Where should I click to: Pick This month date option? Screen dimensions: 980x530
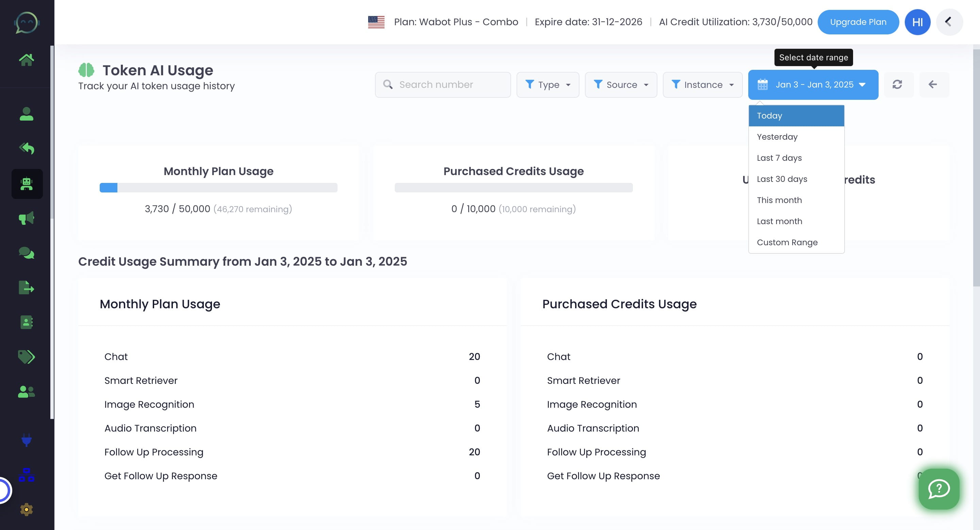coord(779,200)
